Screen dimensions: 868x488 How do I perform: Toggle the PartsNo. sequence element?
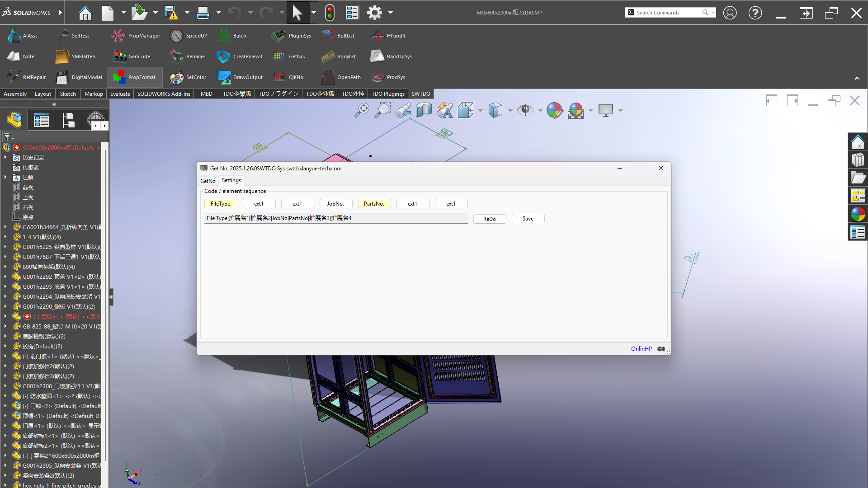[x=374, y=204]
